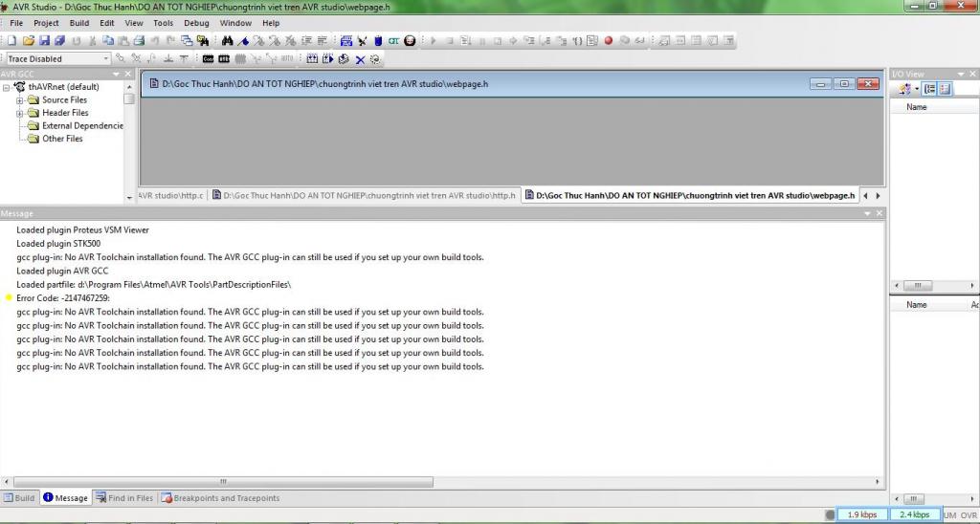
Task: Open the Trace Disabled dropdown
Action: [x=105, y=58]
